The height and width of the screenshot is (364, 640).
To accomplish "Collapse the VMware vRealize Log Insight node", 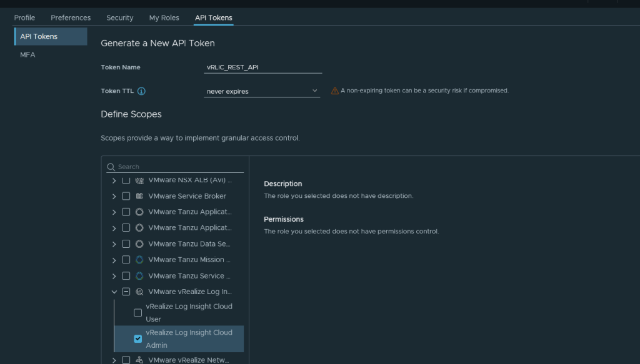I will tap(114, 292).
